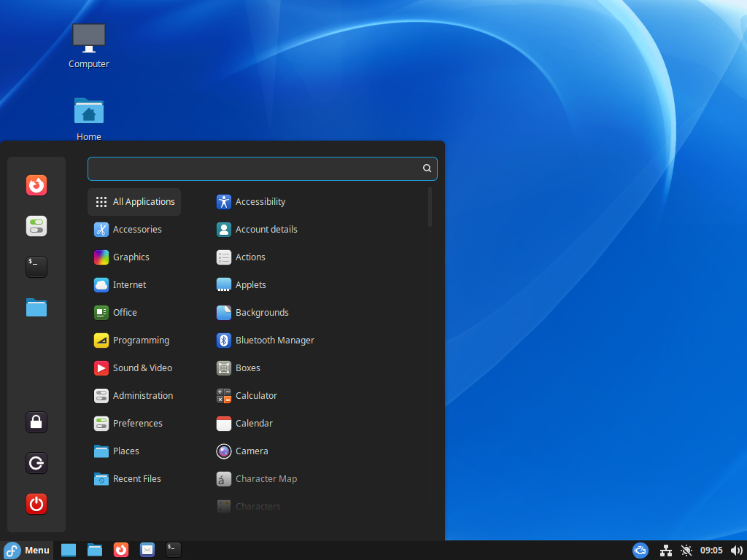Click the Menu button on the panel
Image resolution: width=747 pixels, height=560 pixels.
tap(27, 551)
